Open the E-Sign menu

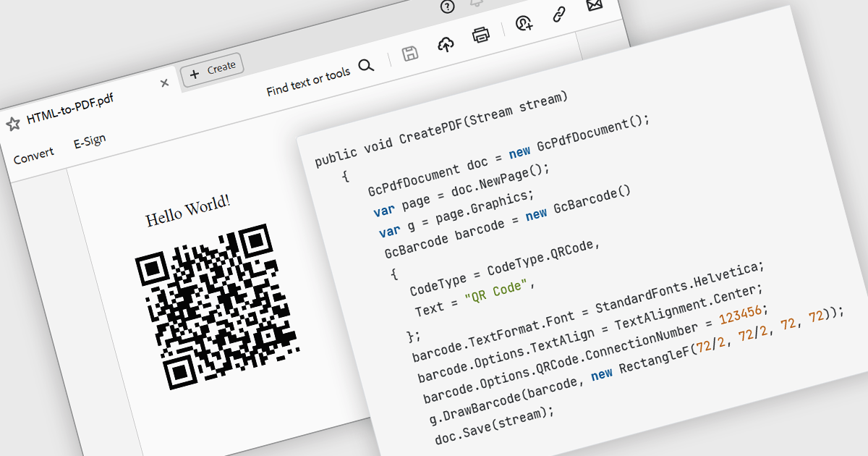click(90, 142)
